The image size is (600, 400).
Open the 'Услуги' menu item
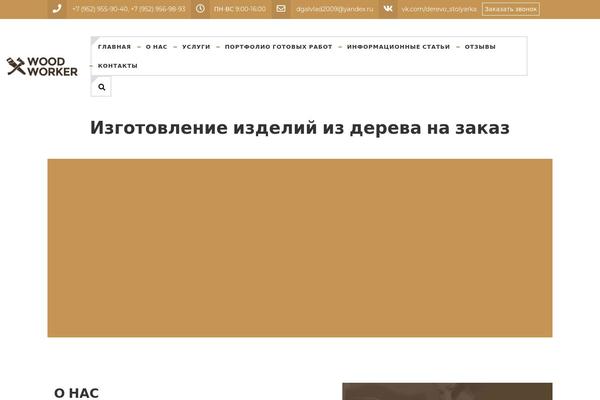click(196, 47)
